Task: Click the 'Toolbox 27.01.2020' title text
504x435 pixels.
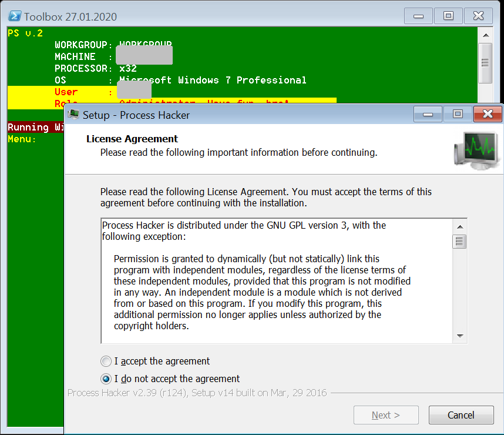Action: (x=70, y=16)
